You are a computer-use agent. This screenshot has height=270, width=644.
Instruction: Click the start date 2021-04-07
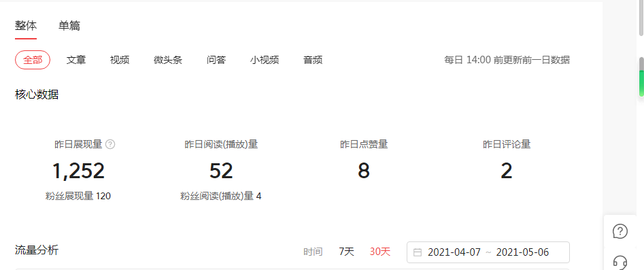click(454, 252)
